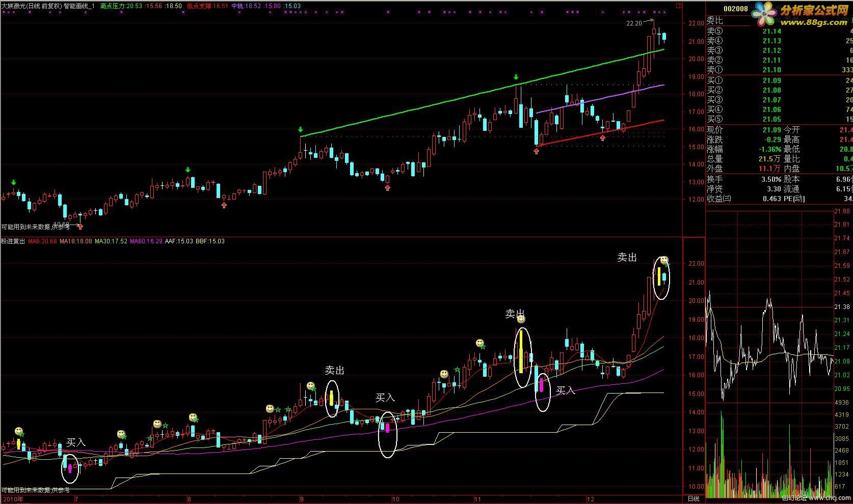Click the 卖② ask price 21.11
The width and height of the screenshot is (853, 504).
(x=771, y=60)
